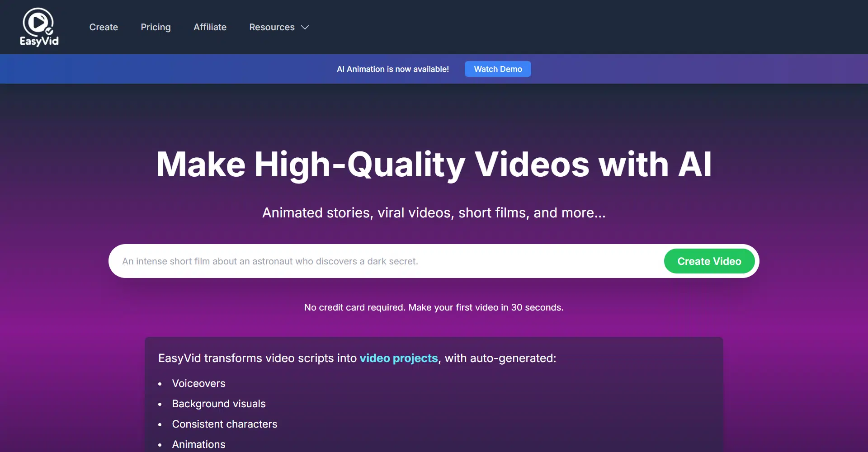Select the Animated stories subtitle text
The image size is (868, 452).
(x=434, y=212)
